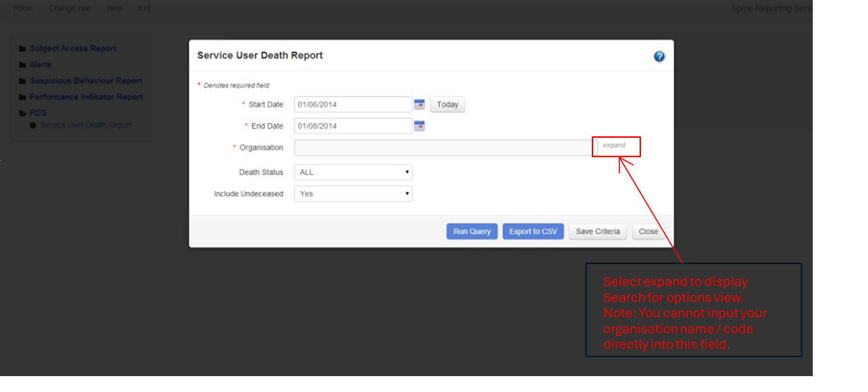Expand the Organisation search options

tap(614, 145)
